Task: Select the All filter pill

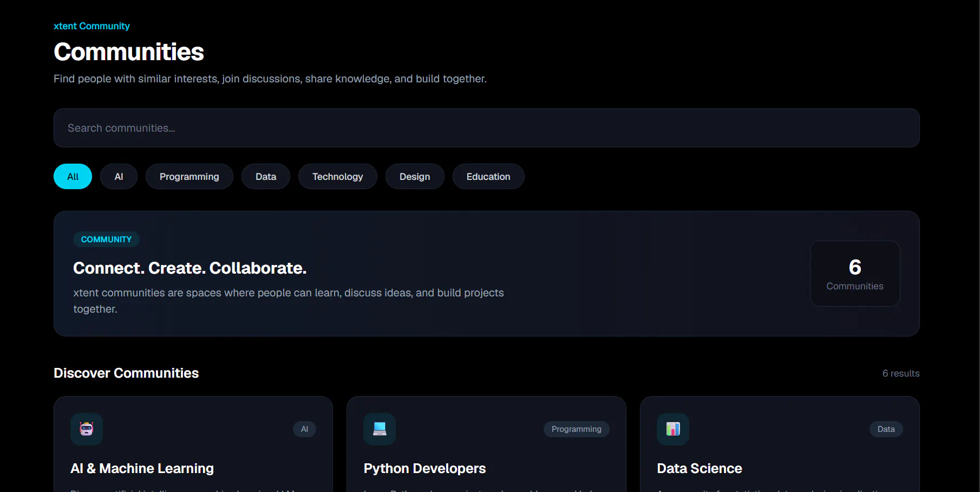Action: (x=73, y=177)
